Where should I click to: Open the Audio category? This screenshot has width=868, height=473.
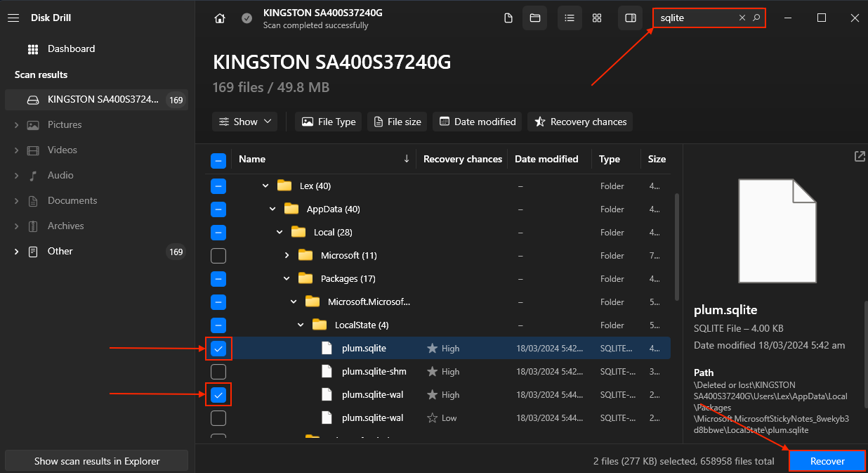click(x=60, y=175)
